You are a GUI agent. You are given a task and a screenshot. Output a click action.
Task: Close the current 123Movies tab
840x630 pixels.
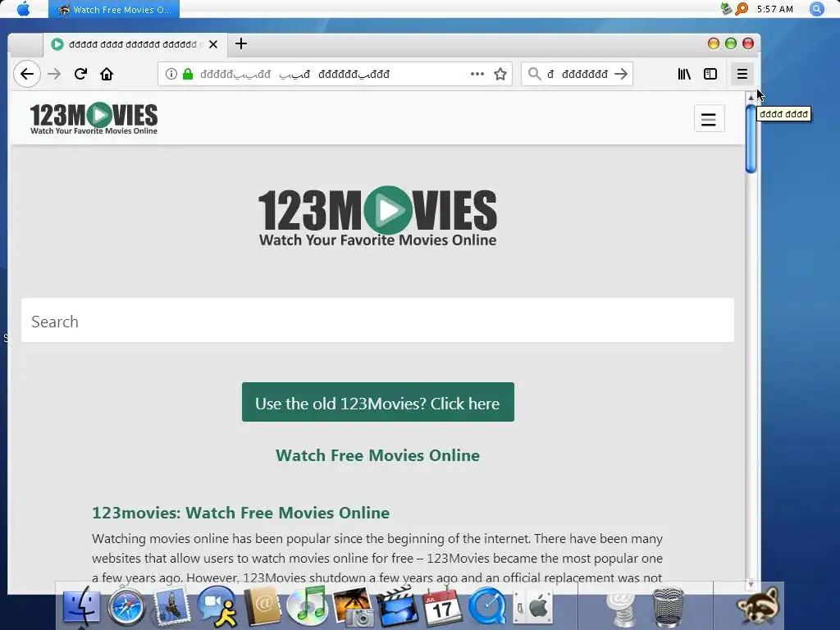pyautogui.click(x=213, y=44)
